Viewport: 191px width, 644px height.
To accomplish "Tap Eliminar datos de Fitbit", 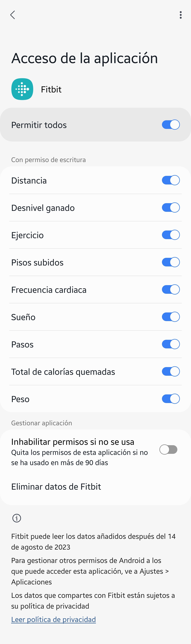I will [56, 486].
